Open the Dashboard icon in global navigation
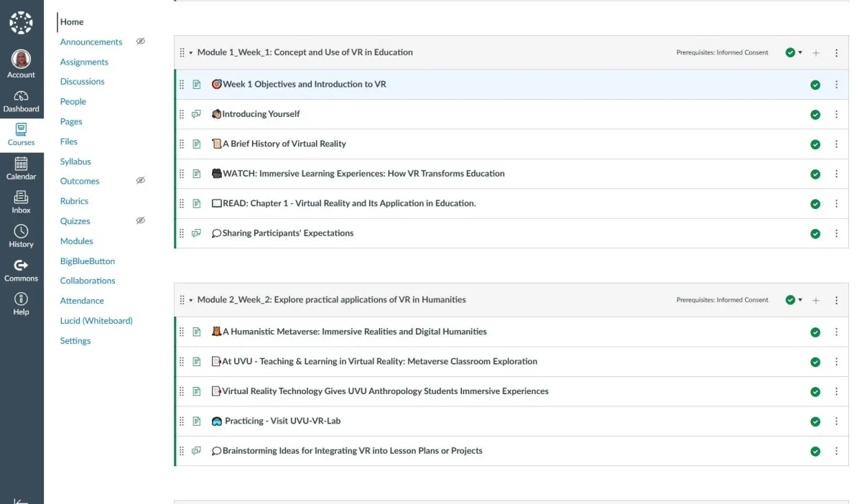862x504 pixels. click(x=21, y=96)
